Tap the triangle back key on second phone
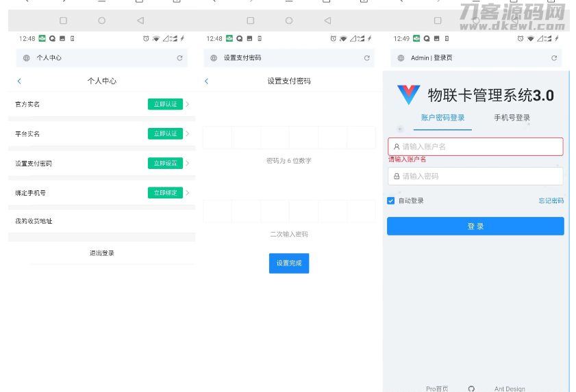 click(x=327, y=21)
